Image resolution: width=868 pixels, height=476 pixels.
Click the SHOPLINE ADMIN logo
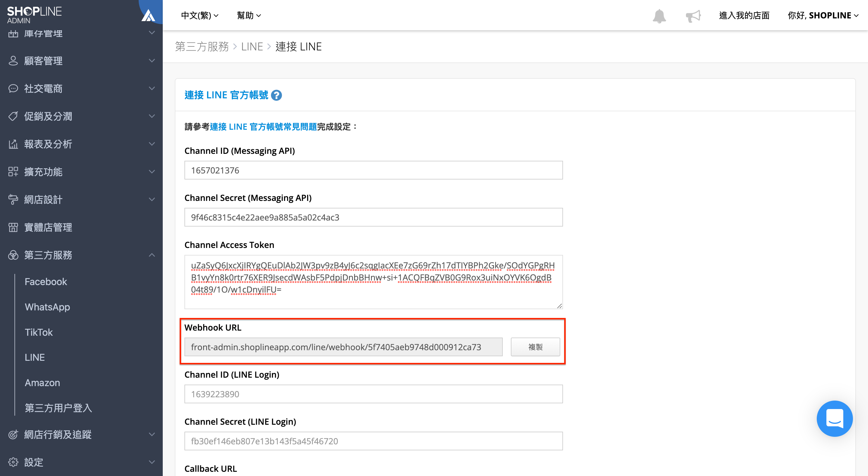click(34, 15)
